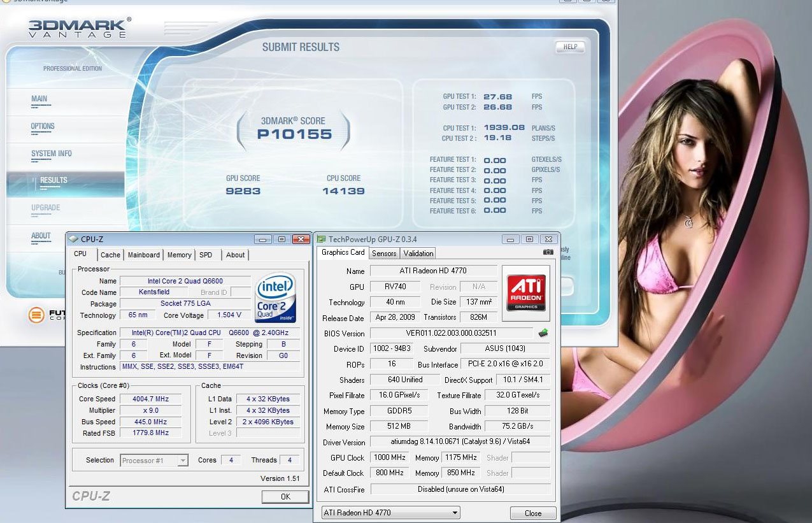
Task: Open the Processor #1 selection dropdown
Action: [x=154, y=460]
